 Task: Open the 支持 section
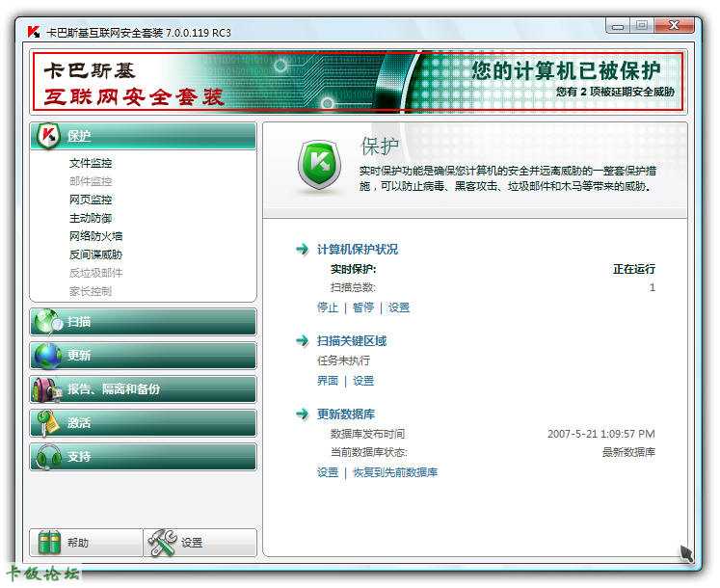click(x=143, y=457)
